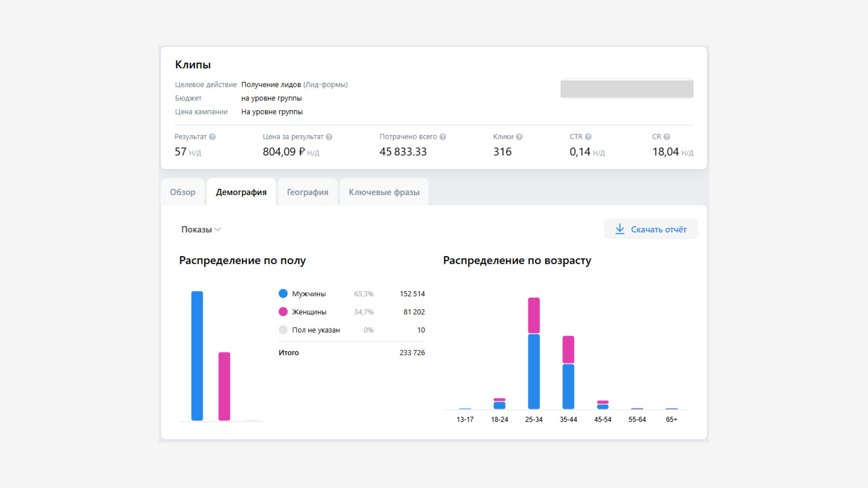Click help icon next to CTR
The width and height of the screenshot is (868, 488).
pos(588,137)
